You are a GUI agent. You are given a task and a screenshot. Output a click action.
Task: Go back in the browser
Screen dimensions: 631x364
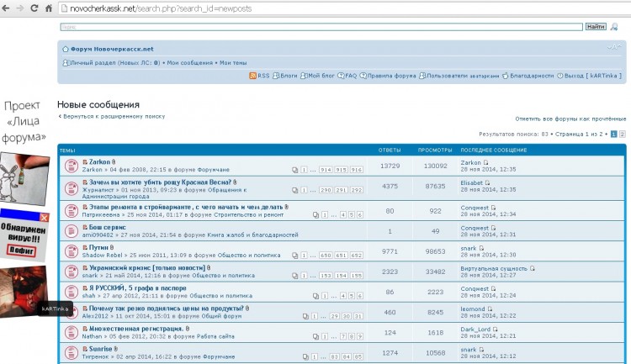6,8
